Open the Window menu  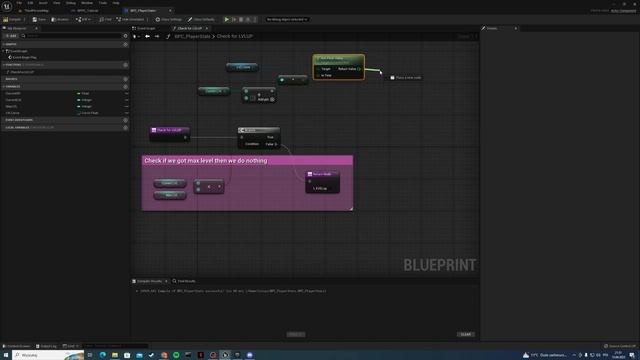(87, 3)
